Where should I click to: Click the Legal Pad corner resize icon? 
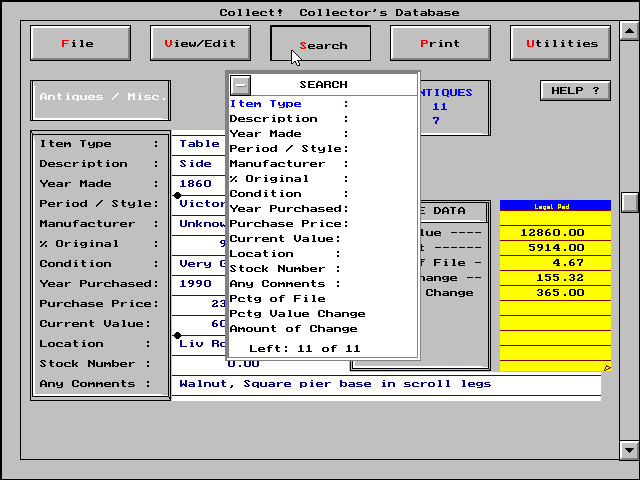pyautogui.click(x=606, y=368)
